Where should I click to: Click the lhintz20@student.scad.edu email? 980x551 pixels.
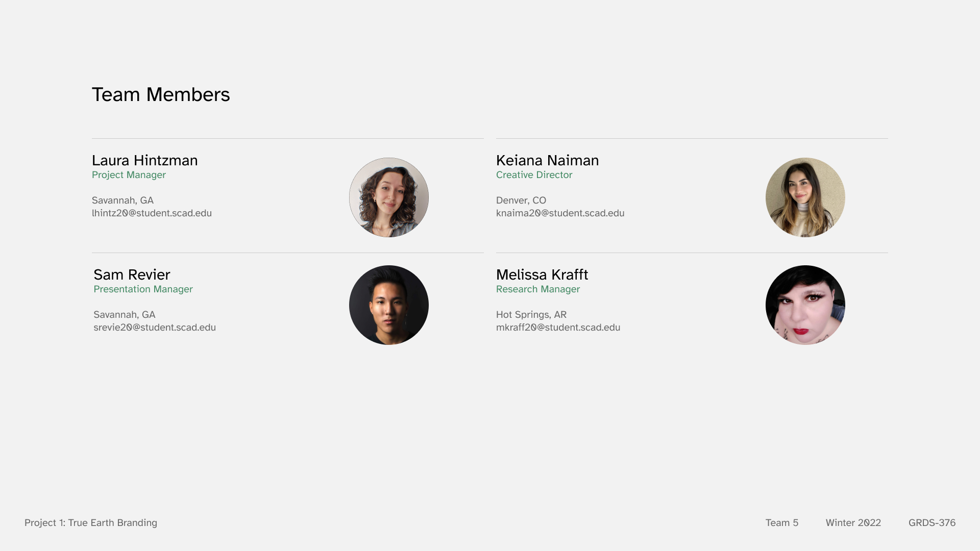[152, 213]
